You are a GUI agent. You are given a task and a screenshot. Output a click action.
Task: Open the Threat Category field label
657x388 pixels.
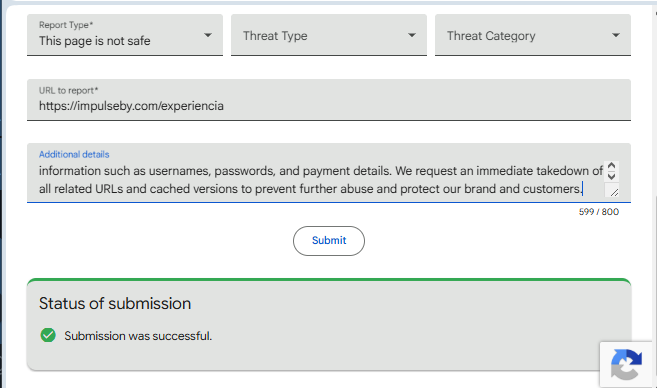(491, 36)
